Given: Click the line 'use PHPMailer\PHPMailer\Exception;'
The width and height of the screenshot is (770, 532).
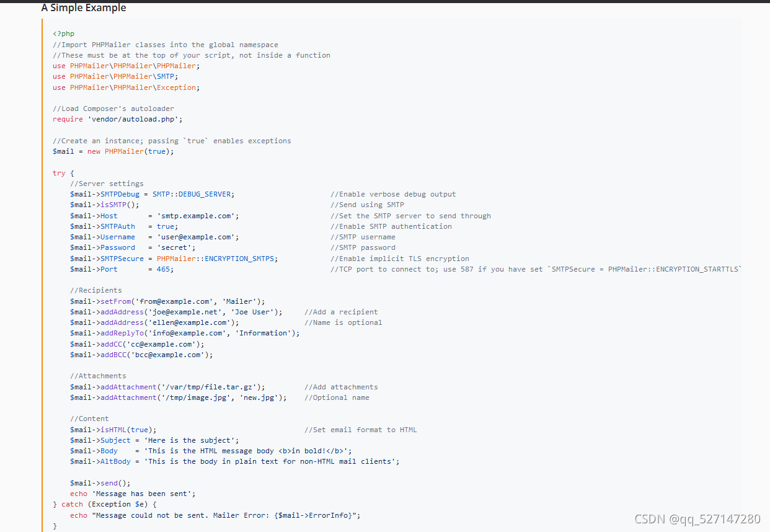Looking at the screenshot, I should tap(126, 87).
